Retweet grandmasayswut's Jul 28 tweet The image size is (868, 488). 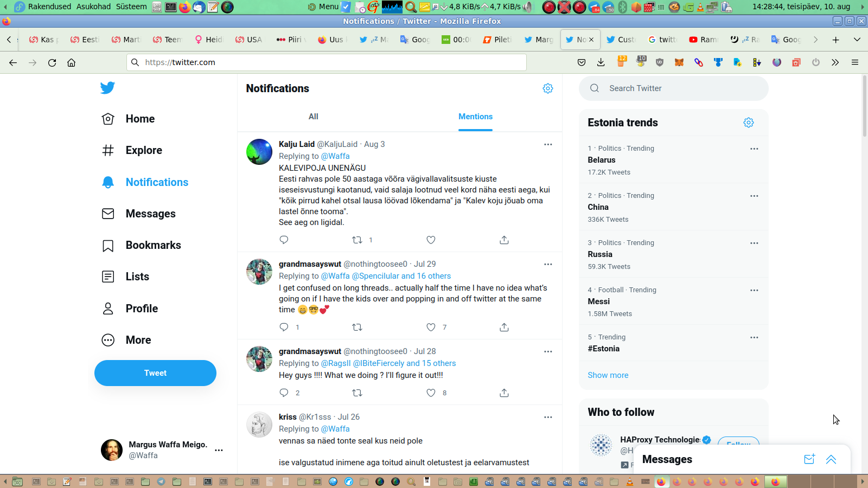[357, 393]
